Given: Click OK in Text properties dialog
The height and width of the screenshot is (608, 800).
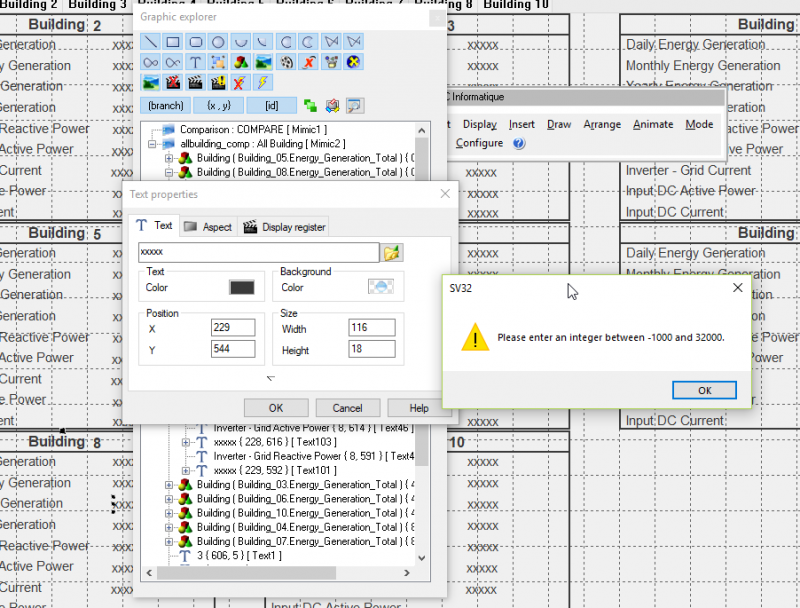Looking at the screenshot, I should 276,408.
